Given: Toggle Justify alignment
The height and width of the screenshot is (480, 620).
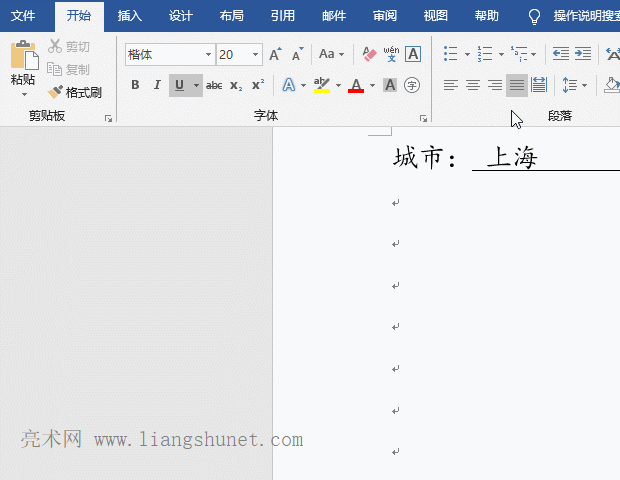Looking at the screenshot, I should tap(517, 85).
